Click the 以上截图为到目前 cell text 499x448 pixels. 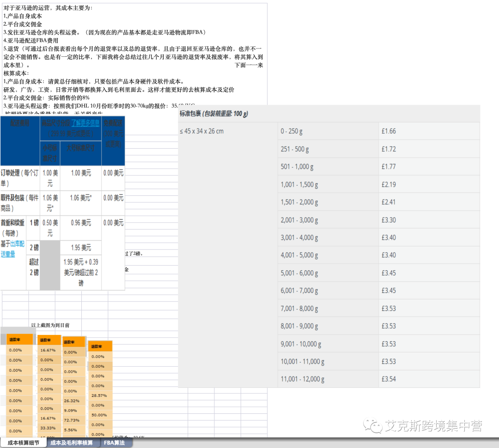point(50,325)
